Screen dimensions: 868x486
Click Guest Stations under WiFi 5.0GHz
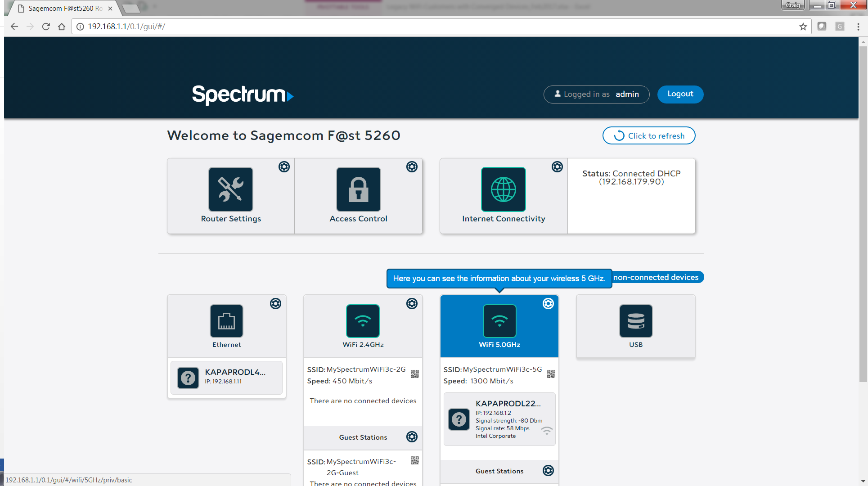click(499, 471)
